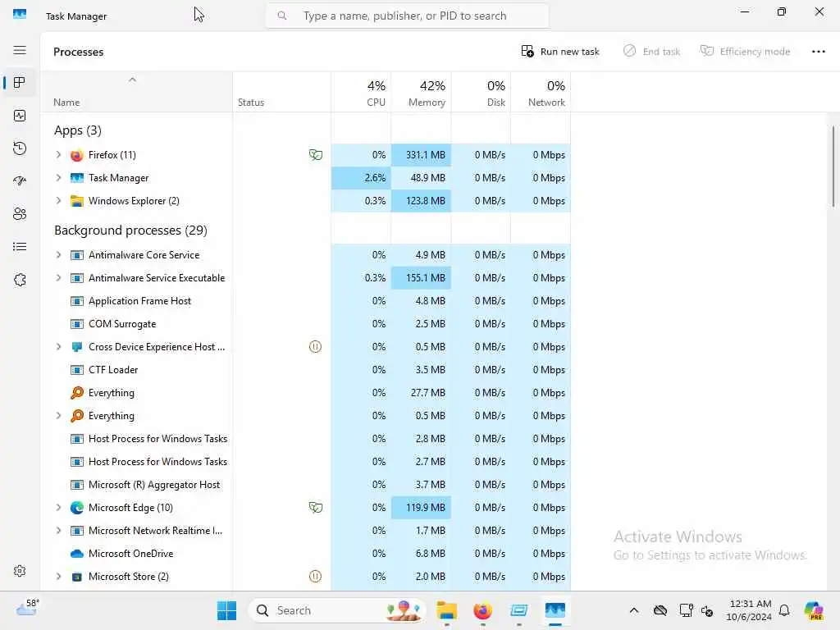
Task: Open the App history sidebar icon
Action: 20,148
